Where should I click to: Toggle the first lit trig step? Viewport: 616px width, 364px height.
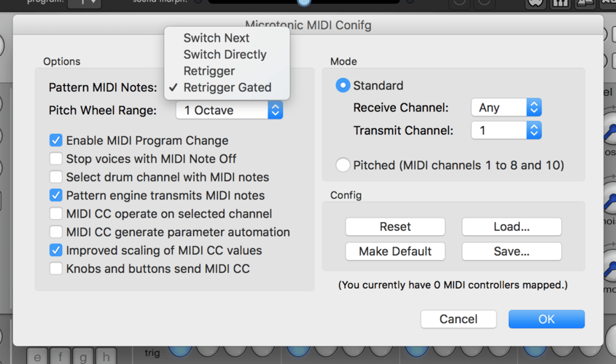tap(180, 350)
